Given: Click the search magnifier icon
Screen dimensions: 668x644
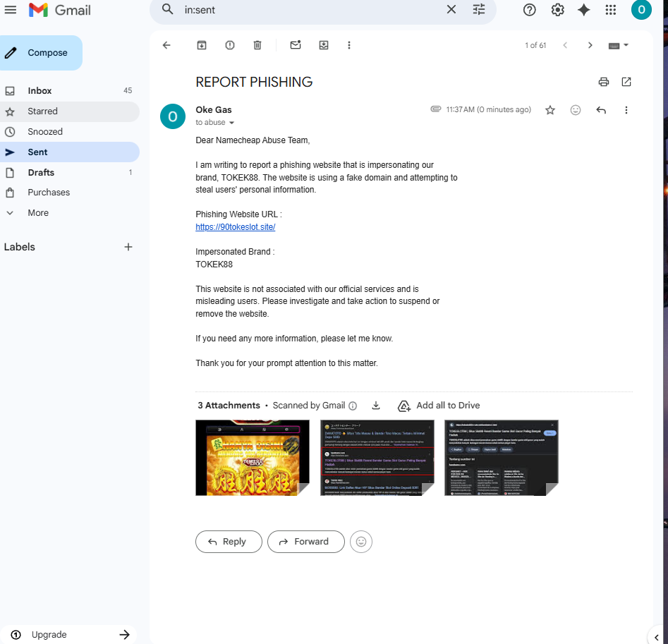Looking at the screenshot, I should point(167,9).
